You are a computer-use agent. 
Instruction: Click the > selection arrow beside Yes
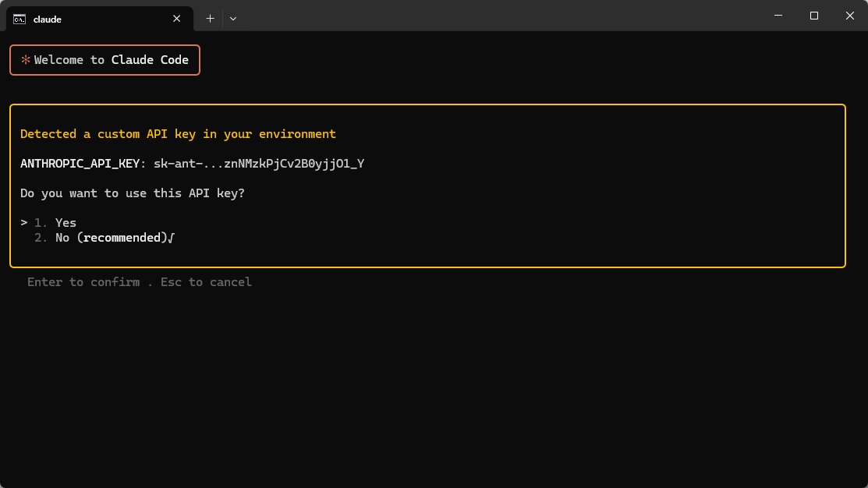click(24, 223)
